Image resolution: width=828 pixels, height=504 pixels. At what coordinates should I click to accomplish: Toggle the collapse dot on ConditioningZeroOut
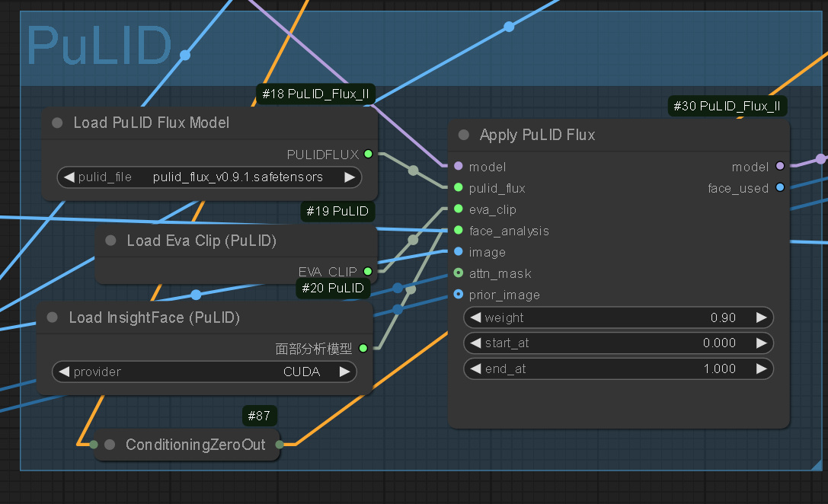click(109, 445)
